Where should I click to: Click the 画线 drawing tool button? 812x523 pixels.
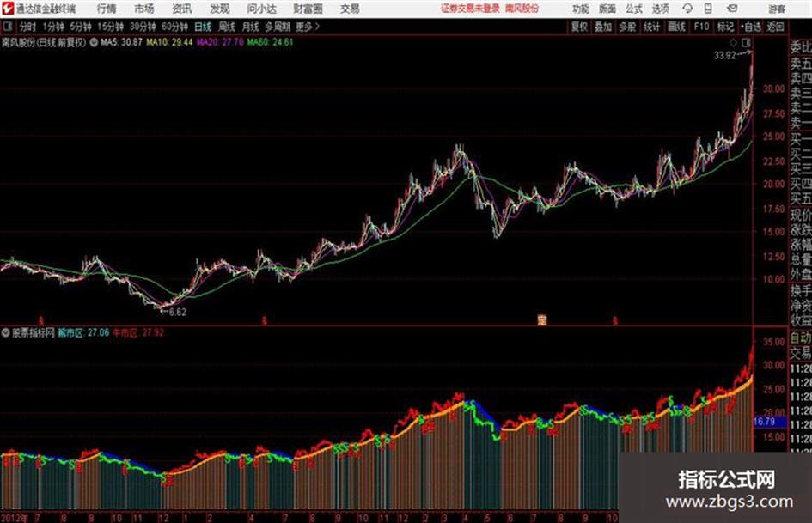pyautogui.click(x=676, y=27)
